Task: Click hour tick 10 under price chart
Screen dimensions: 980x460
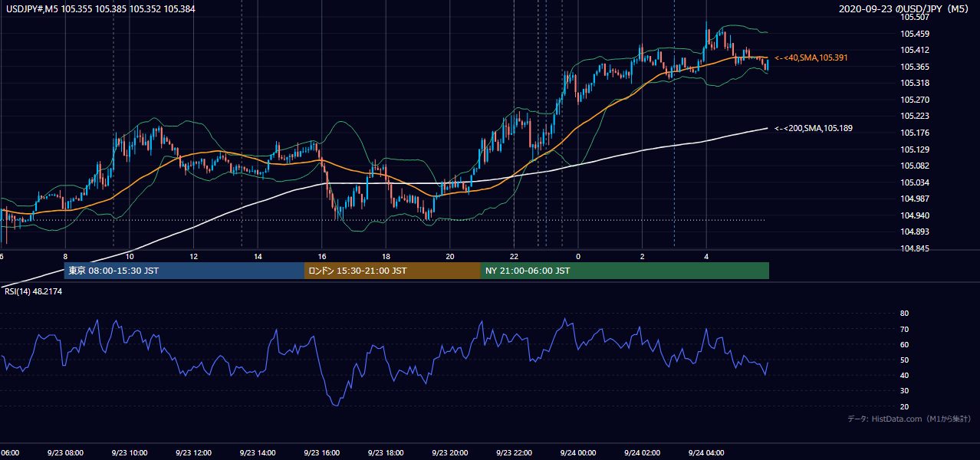Action: click(x=130, y=257)
